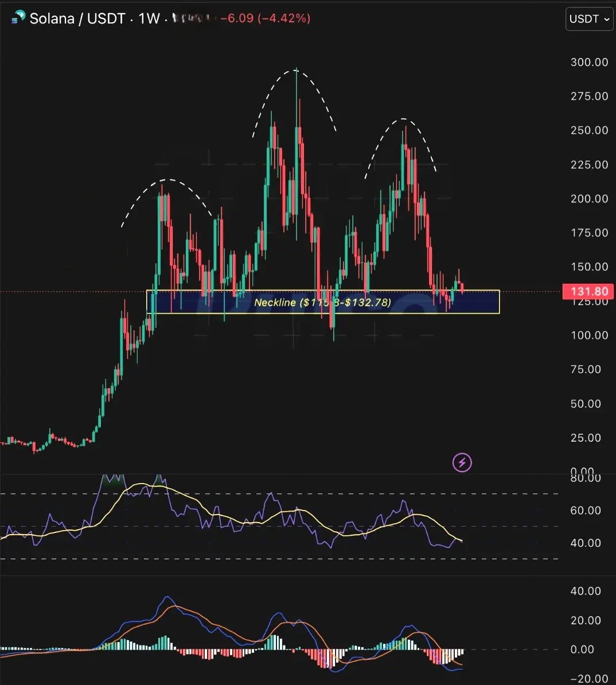Click the red 131.80 current price label
616x685 pixels.
pyautogui.click(x=588, y=291)
